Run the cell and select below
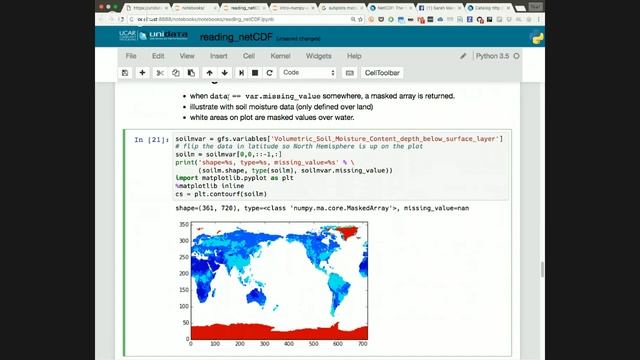 point(241,73)
